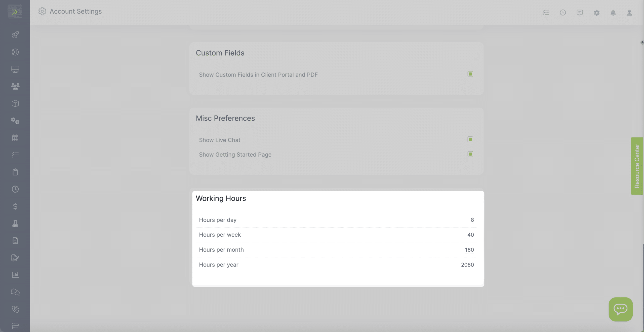Open the cube inventory icon in sidebar
This screenshot has height=332, width=644.
pyautogui.click(x=15, y=103)
